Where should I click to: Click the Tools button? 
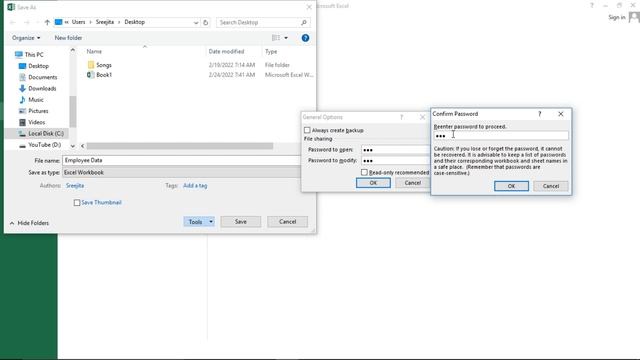pos(196,222)
